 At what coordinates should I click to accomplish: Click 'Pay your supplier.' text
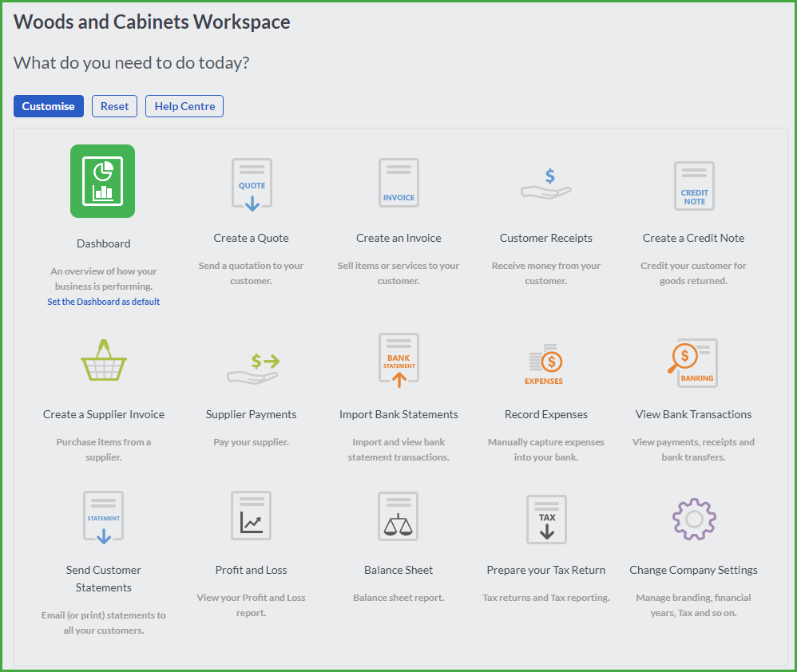pyautogui.click(x=251, y=442)
